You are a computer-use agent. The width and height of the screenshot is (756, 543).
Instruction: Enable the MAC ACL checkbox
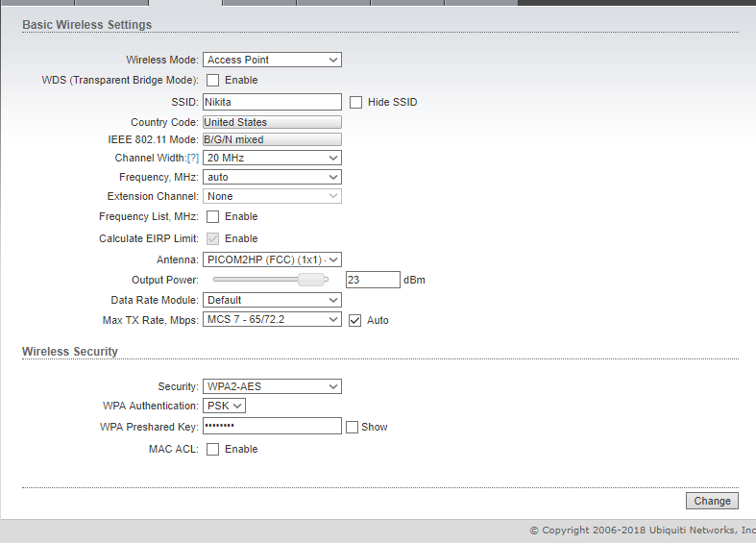pyautogui.click(x=213, y=449)
